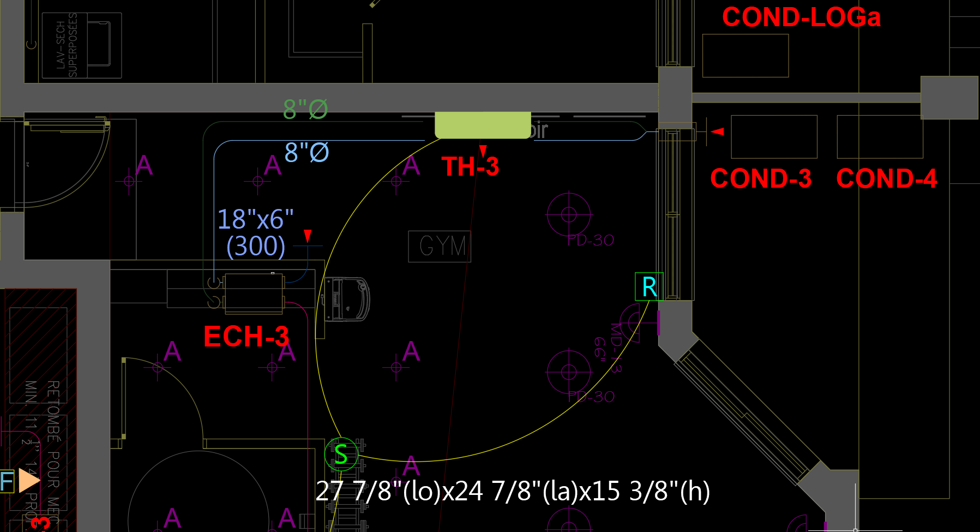Select the ECH-3 red label text
The width and height of the screenshot is (980, 532).
tap(246, 337)
